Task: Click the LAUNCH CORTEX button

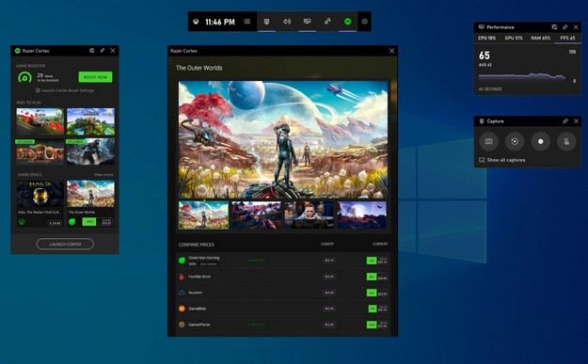Action: [65, 244]
